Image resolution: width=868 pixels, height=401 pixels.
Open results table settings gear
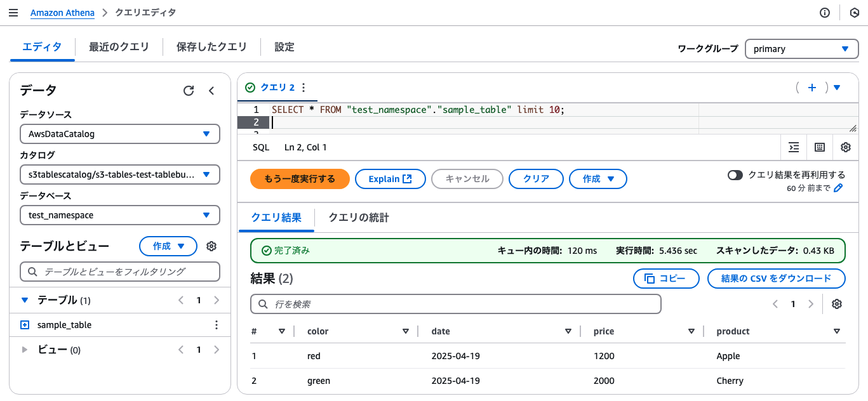pos(837,304)
